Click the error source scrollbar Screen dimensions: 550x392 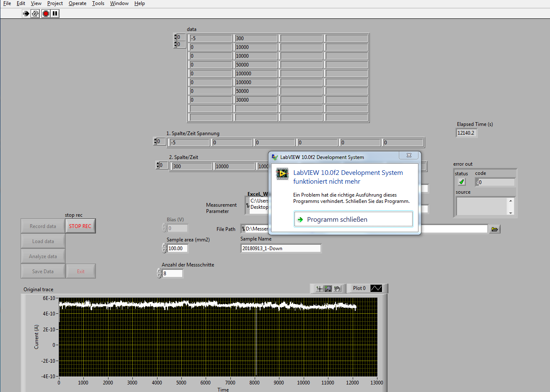click(x=510, y=207)
